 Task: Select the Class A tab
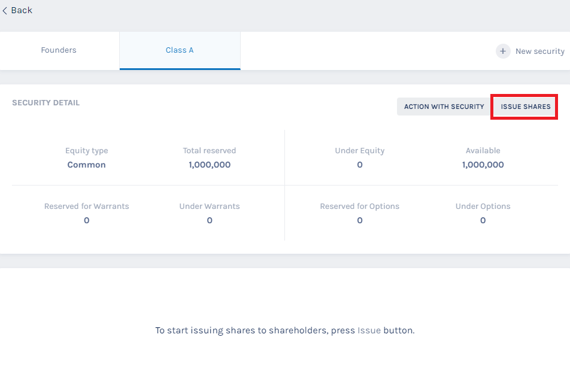180,50
